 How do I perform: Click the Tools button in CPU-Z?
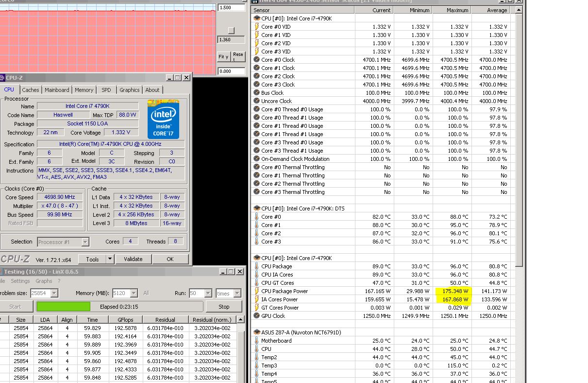92,259
